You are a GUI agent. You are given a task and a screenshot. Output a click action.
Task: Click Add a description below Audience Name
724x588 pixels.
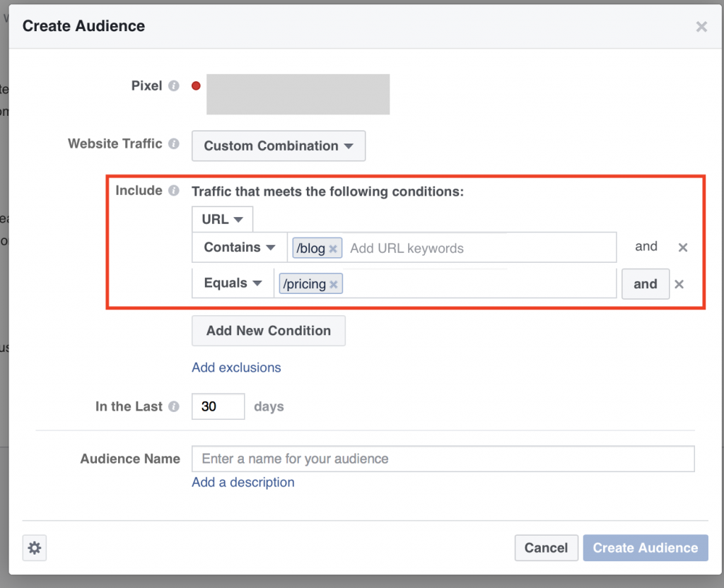(243, 482)
